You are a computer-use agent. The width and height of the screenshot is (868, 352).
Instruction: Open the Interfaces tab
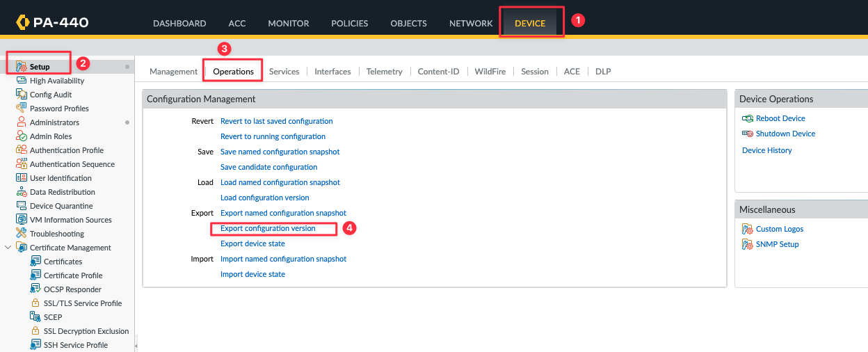[332, 72]
